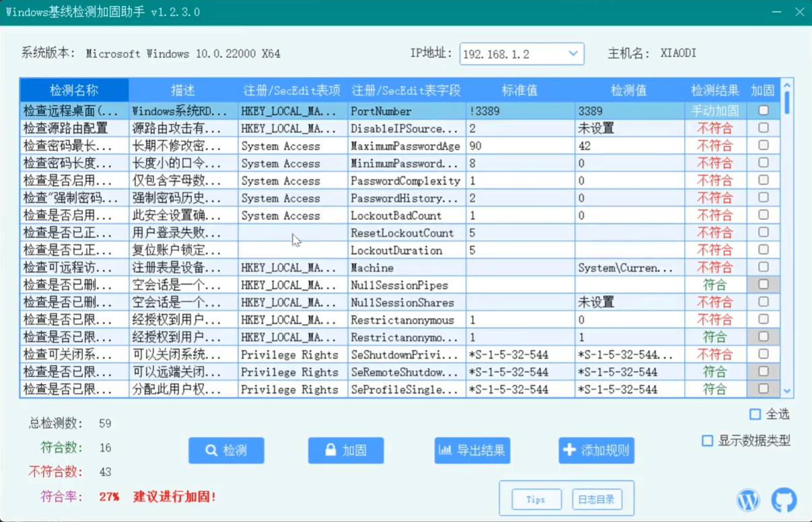Sort by the 标准值 column header

520,90
